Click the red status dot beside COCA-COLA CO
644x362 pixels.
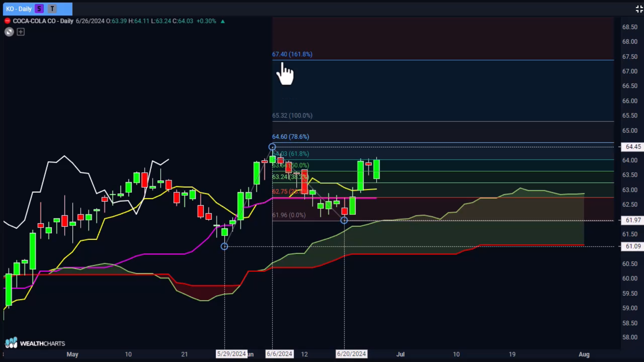coord(7,21)
